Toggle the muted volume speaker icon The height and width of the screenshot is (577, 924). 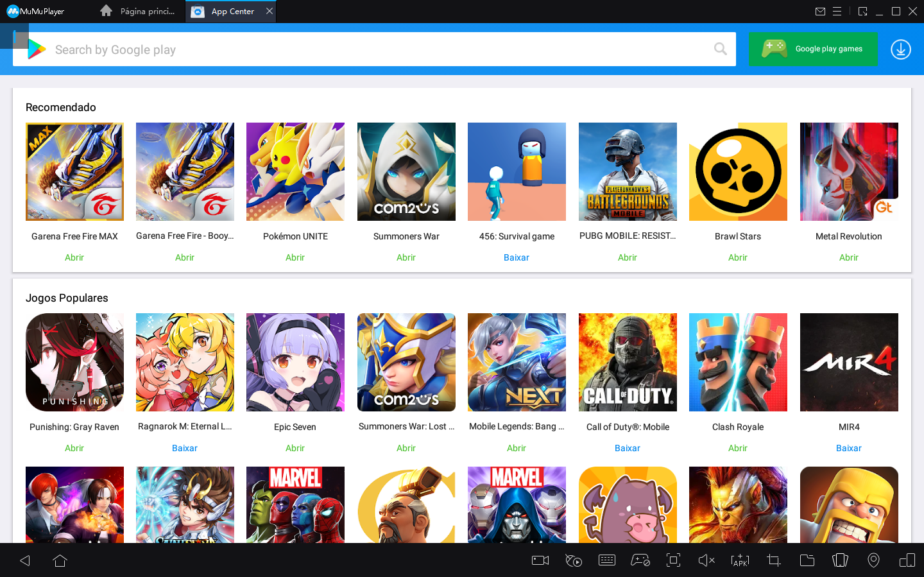pyautogui.click(x=706, y=560)
